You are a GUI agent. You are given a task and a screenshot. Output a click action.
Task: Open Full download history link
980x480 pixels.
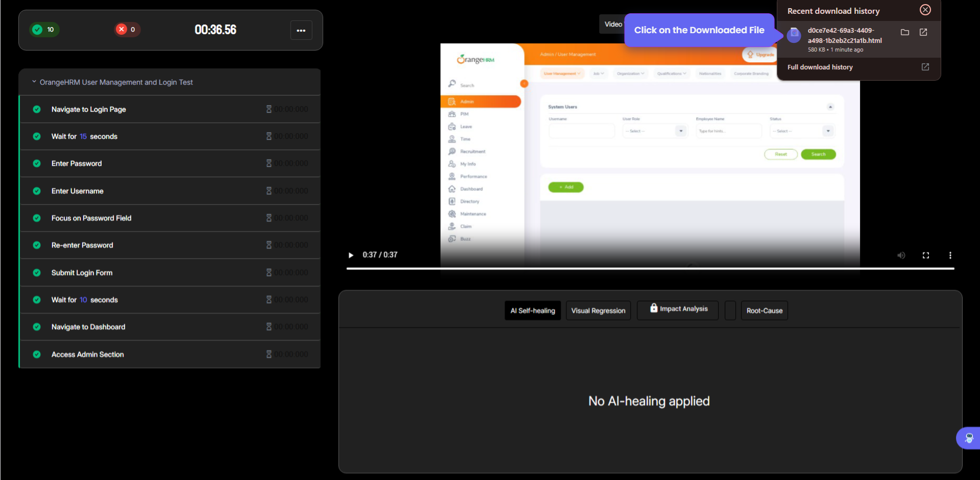coord(820,67)
